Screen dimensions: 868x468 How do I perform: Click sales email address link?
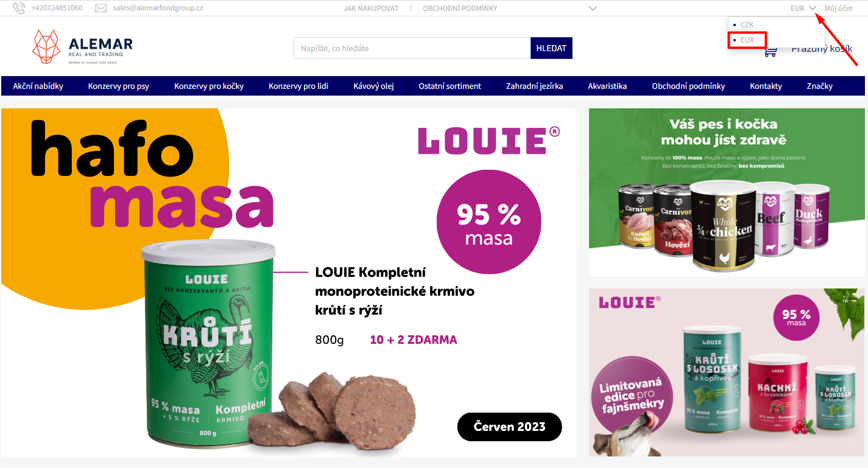coord(158,9)
